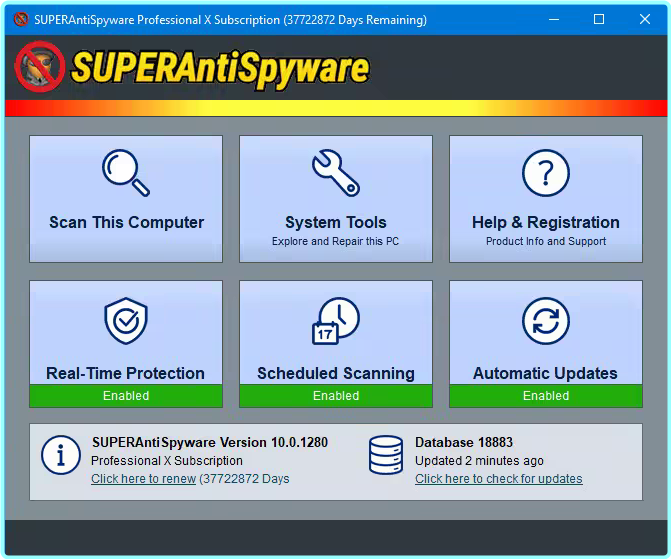Click the magnifying glass scan icon
Screen dimensions: 671x559
click(x=125, y=173)
